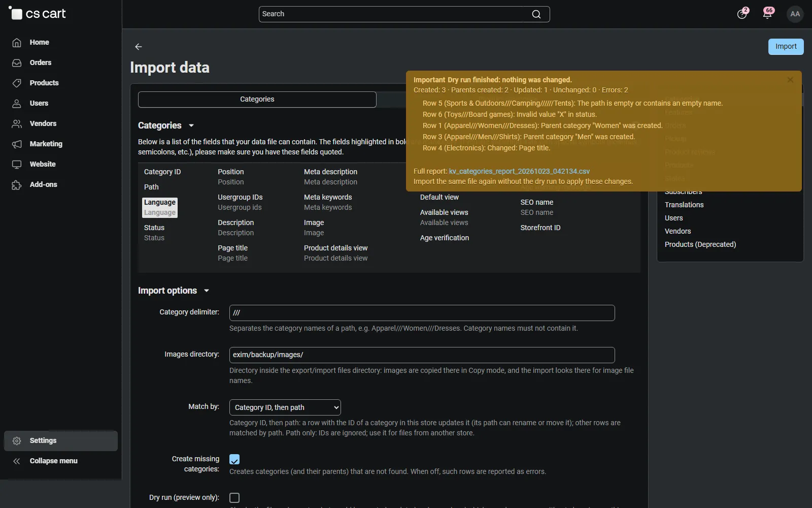Open Subscribers import type
812x508 pixels.
coord(684,193)
